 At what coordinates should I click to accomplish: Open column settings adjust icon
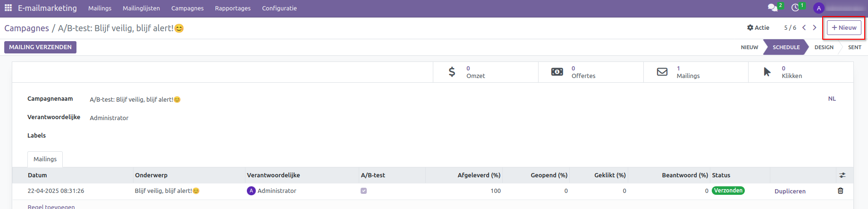[x=843, y=175]
